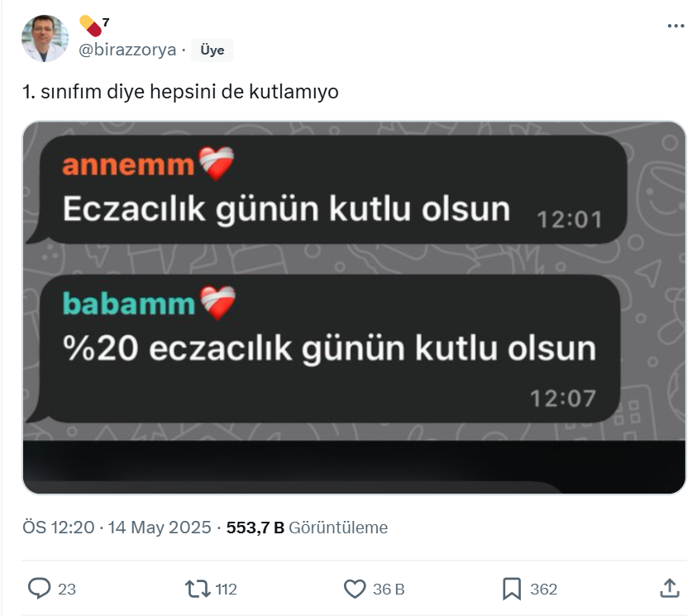Retweet this post via the repost icon
Viewport: 692px width, 616px height.
pyautogui.click(x=198, y=589)
